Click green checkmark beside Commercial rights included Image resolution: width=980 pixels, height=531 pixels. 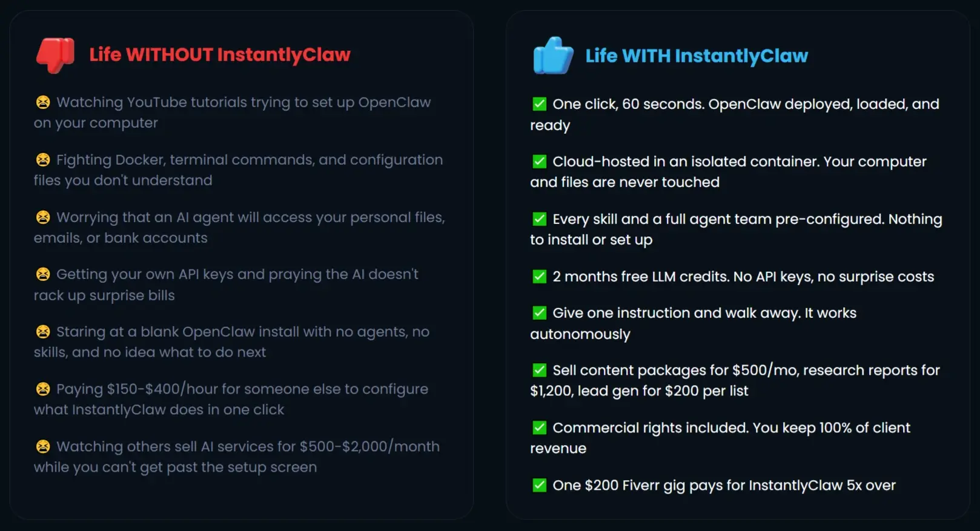[539, 428]
